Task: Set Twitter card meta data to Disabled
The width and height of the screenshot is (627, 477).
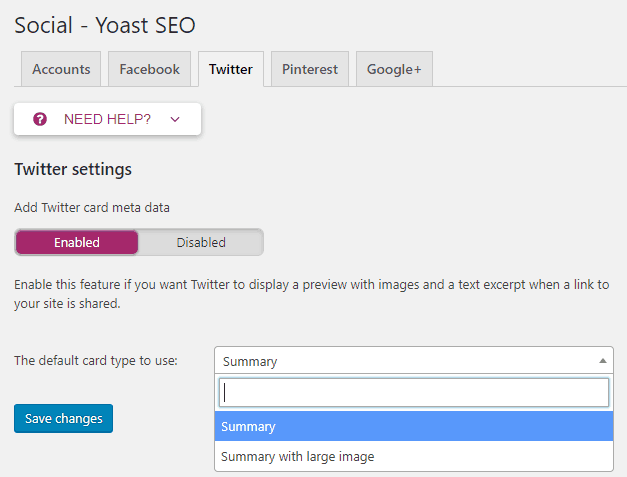Action: tap(201, 242)
